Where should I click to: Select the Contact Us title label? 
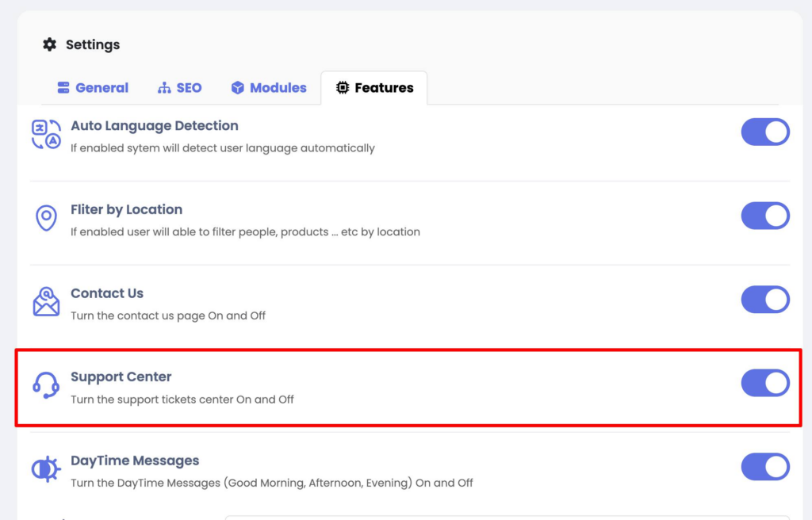coord(107,293)
